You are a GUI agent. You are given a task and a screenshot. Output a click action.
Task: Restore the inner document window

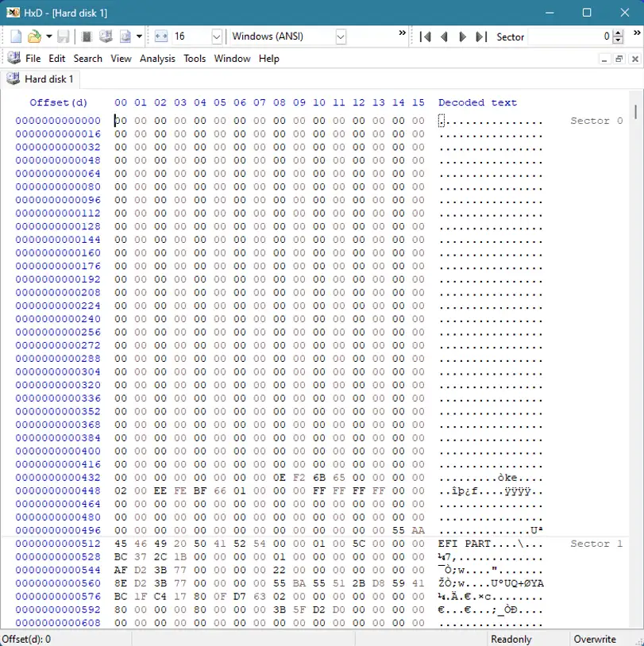tap(619, 59)
